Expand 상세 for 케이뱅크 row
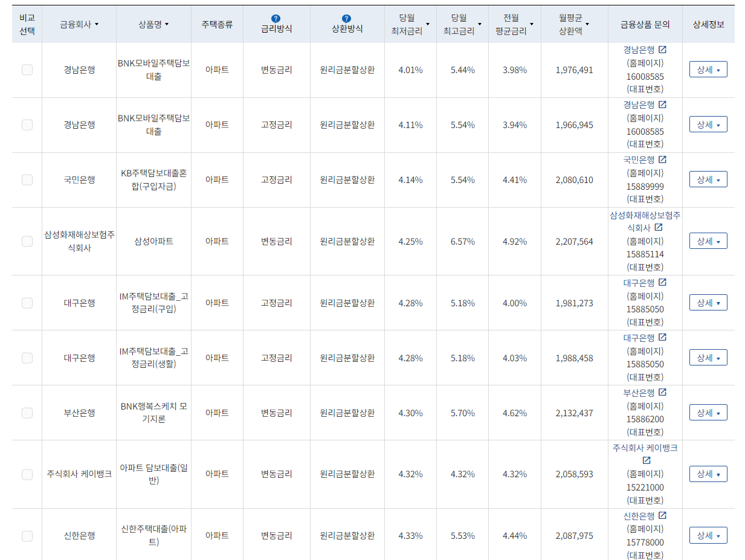Screen dimensions: 745x560 [x=708, y=475]
